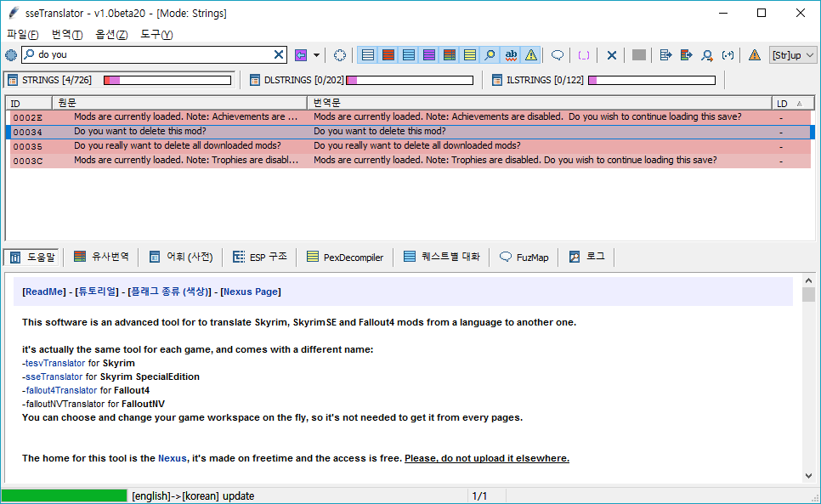Screen dimensions: 821x504
Task: Switch to the PexDecompiler tab
Action: pyautogui.click(x=346, y=257)
